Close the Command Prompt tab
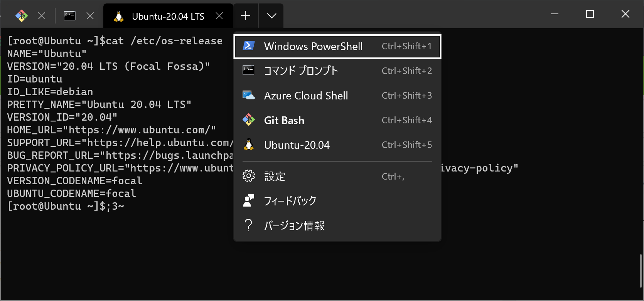644x301 pixels. [90, 16]
